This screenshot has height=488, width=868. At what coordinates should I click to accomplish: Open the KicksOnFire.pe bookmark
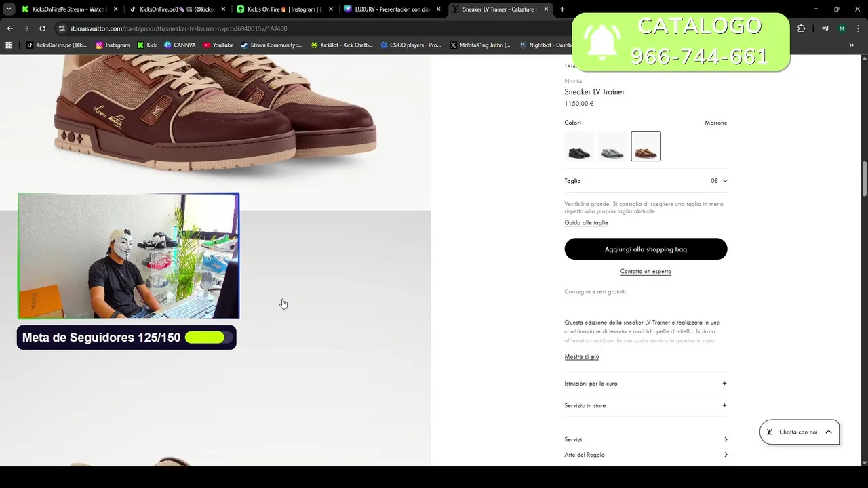point(57,45)
